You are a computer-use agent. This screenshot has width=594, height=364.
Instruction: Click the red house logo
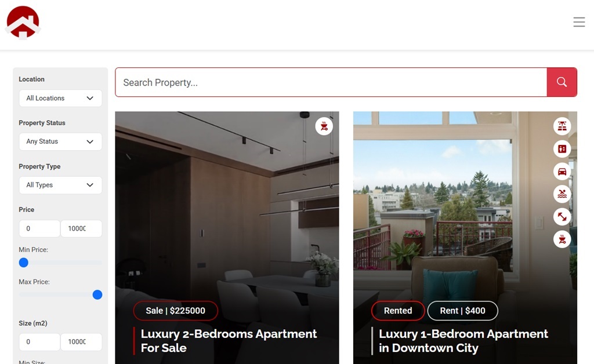click(x=23, y=23)
